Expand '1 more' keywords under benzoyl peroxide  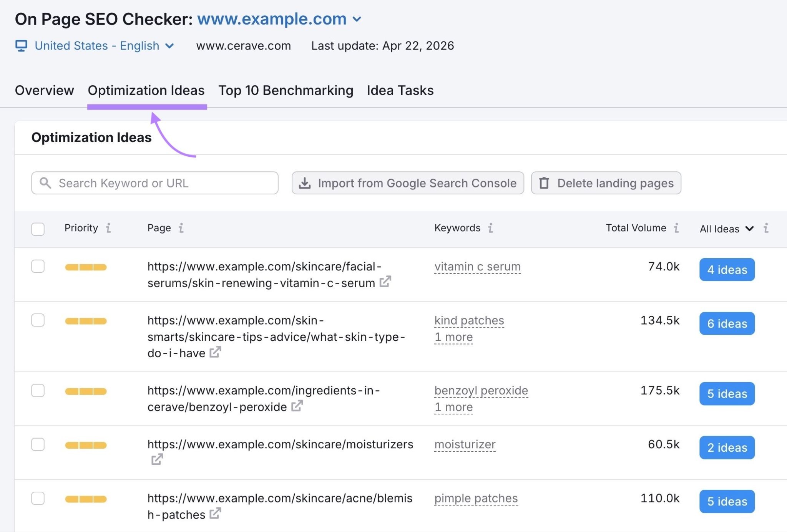click(x=453, y=407)
